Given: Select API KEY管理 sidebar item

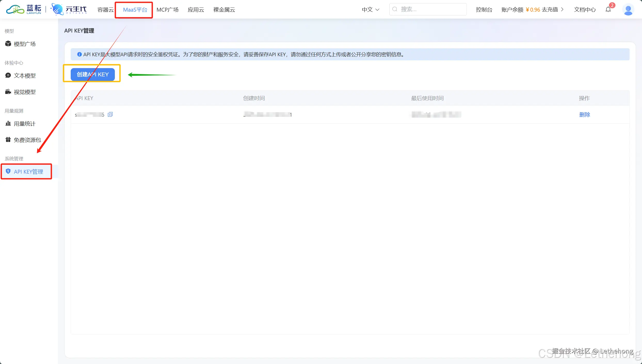Looking at the screenshot, I should tap(28, 172).
